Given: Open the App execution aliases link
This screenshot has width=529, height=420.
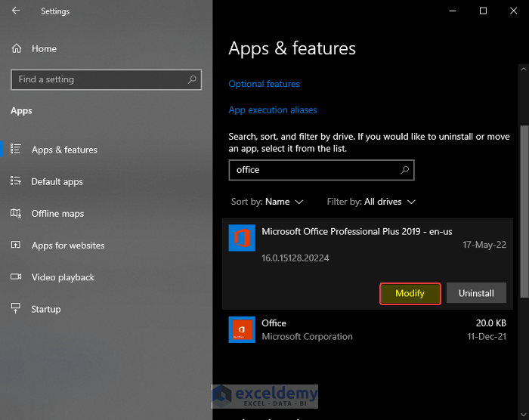Looking at the screenshot, I should tap(273, 110).
